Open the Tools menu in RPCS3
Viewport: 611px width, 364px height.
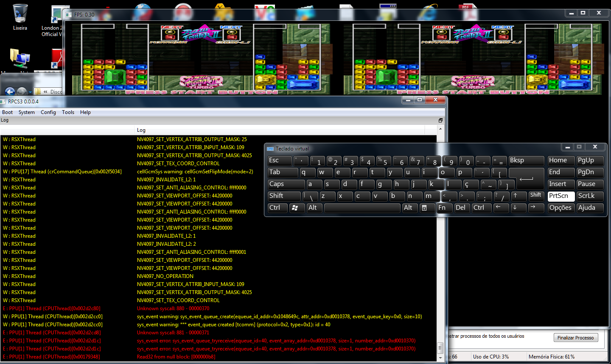point(68,112)
